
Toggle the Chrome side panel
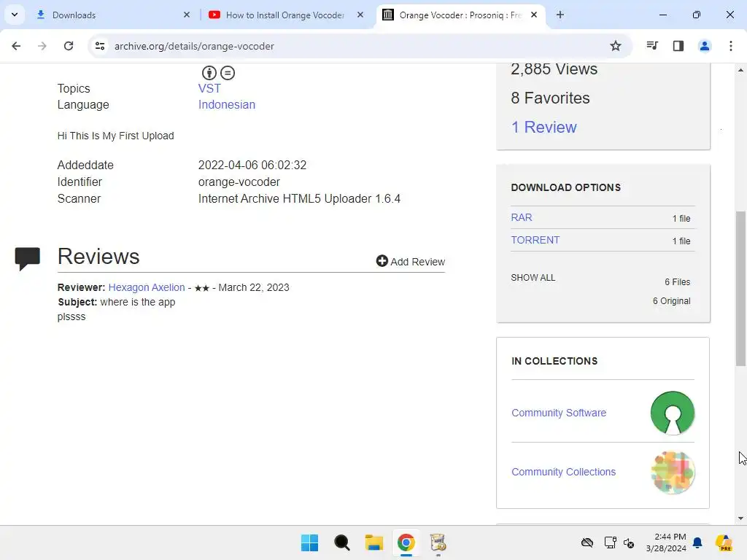678,46
